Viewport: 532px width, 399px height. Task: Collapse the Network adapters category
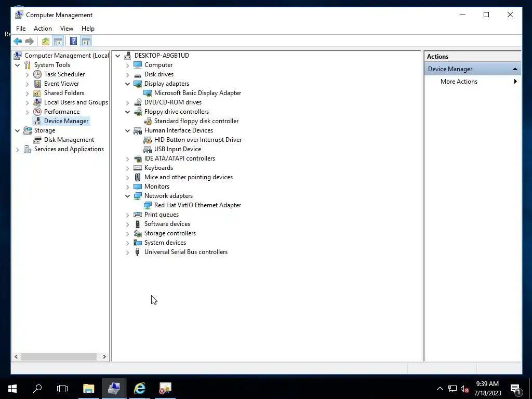click(128, 196)
